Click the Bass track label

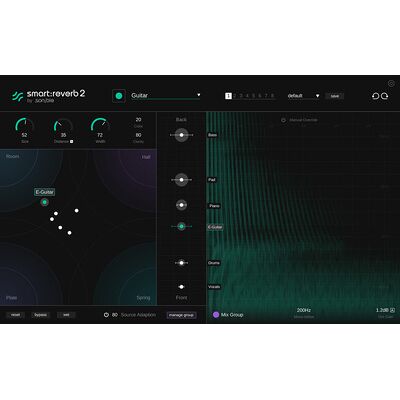coord(212,135)
